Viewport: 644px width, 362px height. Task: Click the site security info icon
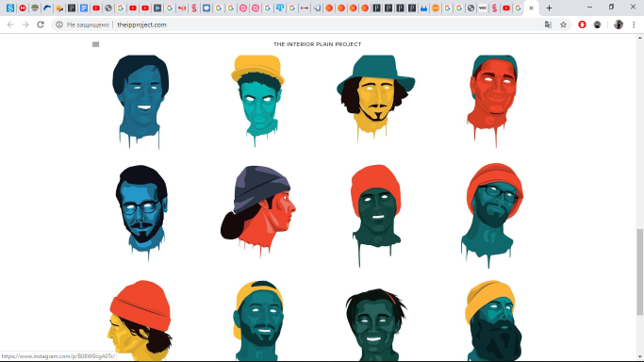click(x=59, y=25)
